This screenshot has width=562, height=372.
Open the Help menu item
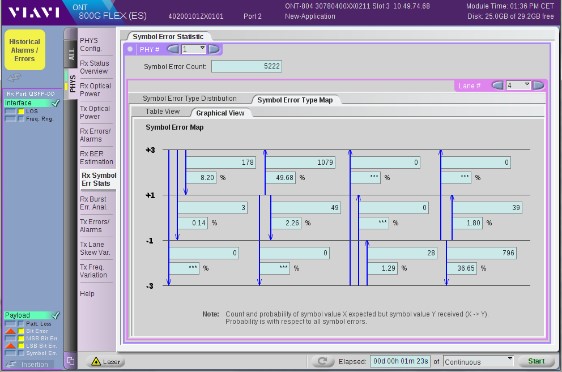(x=87, y=294)
